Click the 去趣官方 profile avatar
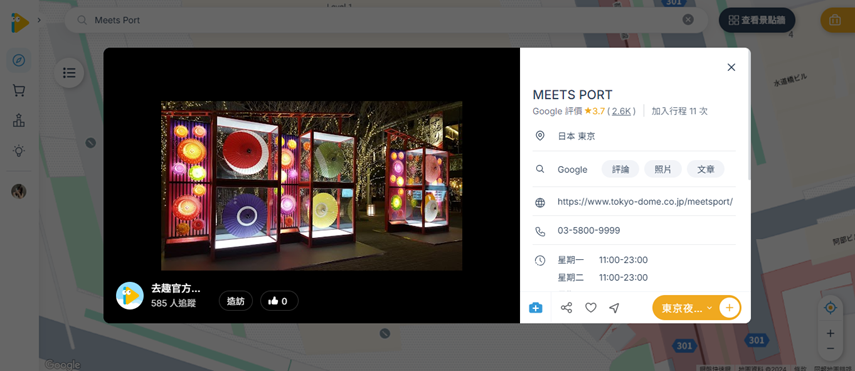Viewport: 855px width, 371px height. click(130, 296)
